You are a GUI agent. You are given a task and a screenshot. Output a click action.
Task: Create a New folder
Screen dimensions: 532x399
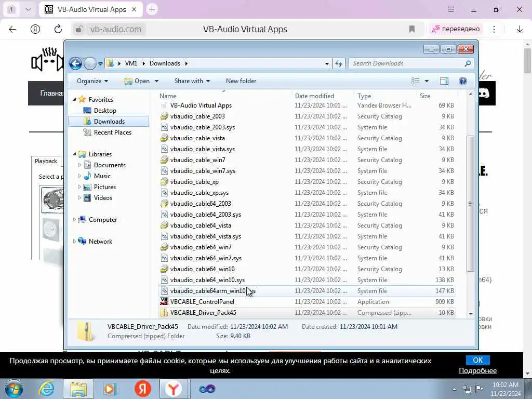(241, 81)
